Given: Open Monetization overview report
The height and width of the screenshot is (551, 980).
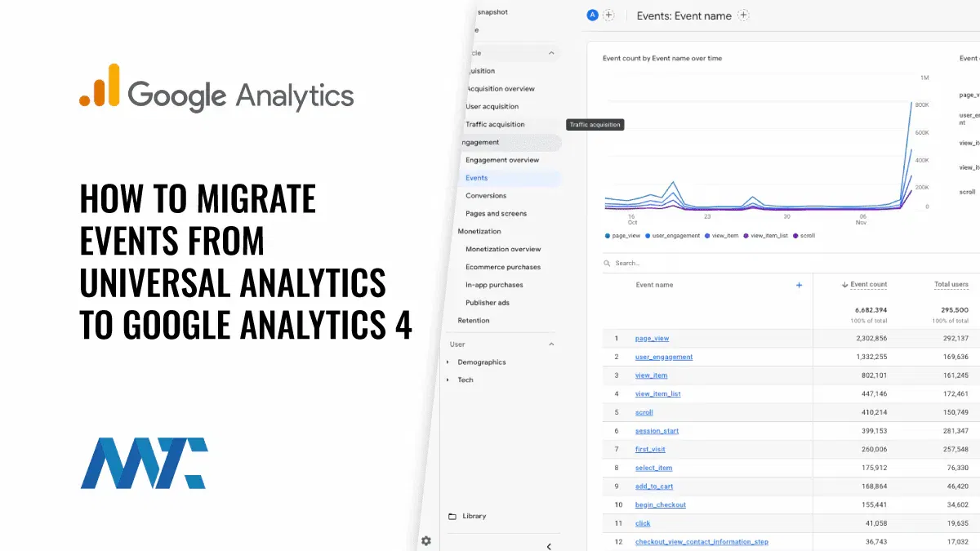Looking at the screenshot, I should 503,249.
